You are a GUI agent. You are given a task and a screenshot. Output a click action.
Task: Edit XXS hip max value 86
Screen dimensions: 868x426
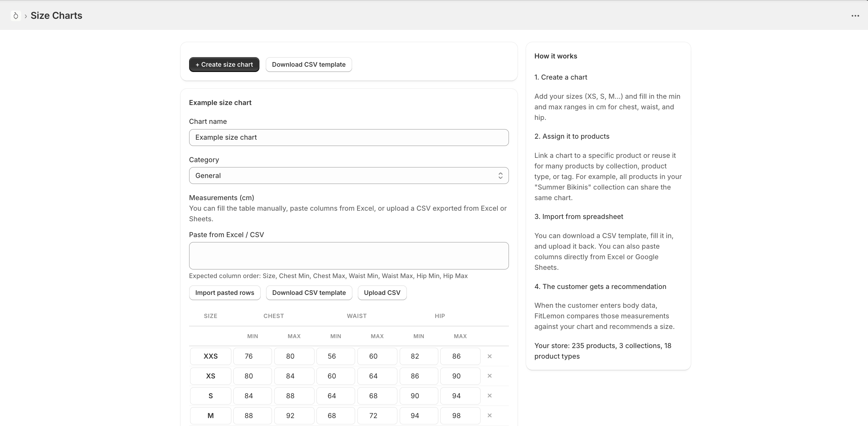(x=460, y=356)
